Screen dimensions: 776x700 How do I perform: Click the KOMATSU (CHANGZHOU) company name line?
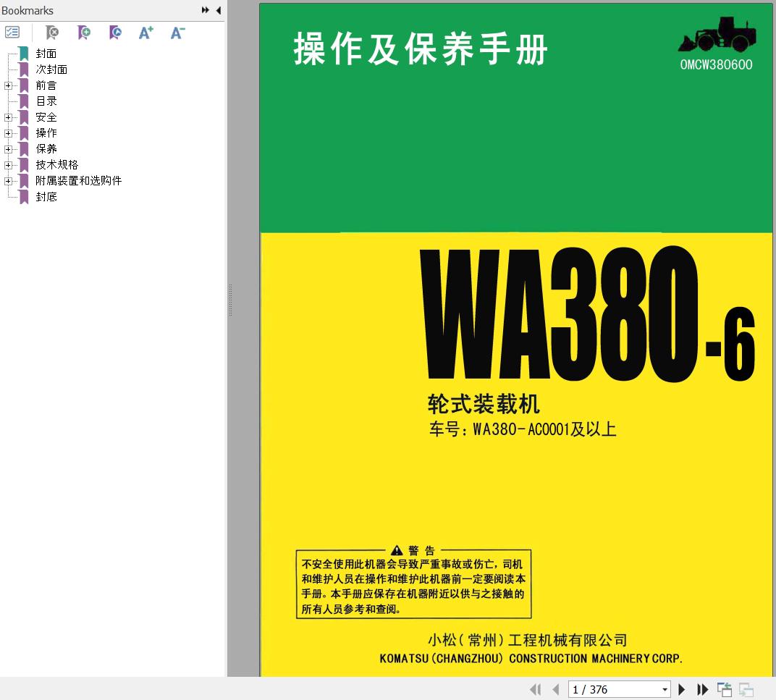click(531, 659)
